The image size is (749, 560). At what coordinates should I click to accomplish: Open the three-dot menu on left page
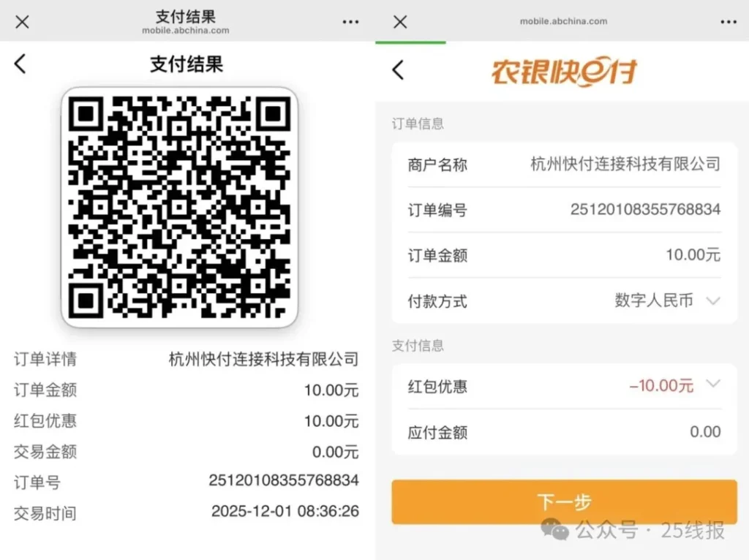(350, 22)
